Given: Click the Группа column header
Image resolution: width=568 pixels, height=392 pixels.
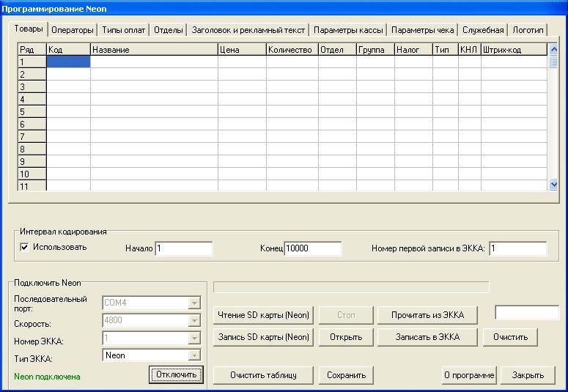Looking at the screenshot, I should pos(375,49).
